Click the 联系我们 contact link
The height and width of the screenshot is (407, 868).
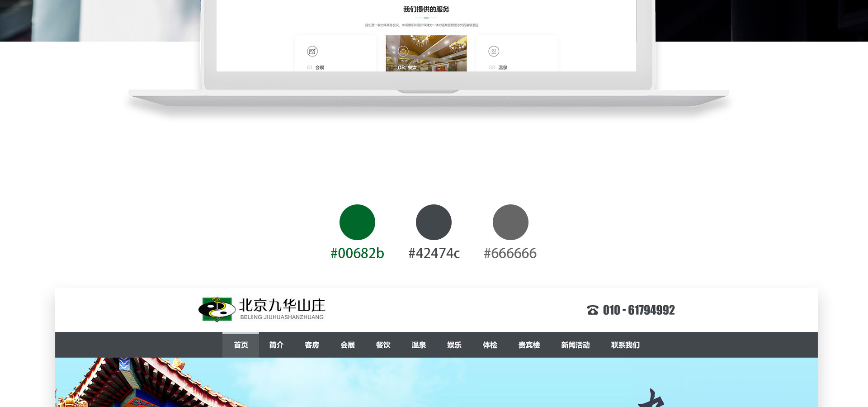pyautogui.click(x=625, y=345)
